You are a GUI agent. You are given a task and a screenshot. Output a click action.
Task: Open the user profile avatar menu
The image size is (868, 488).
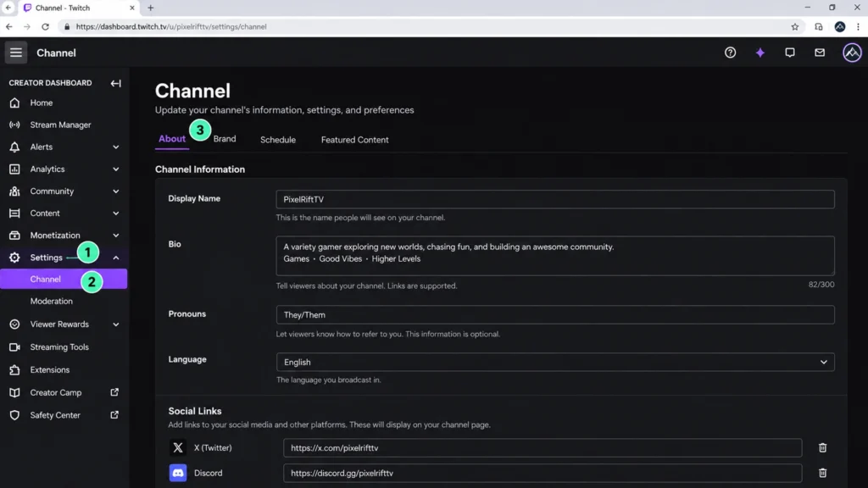(852, 53)
